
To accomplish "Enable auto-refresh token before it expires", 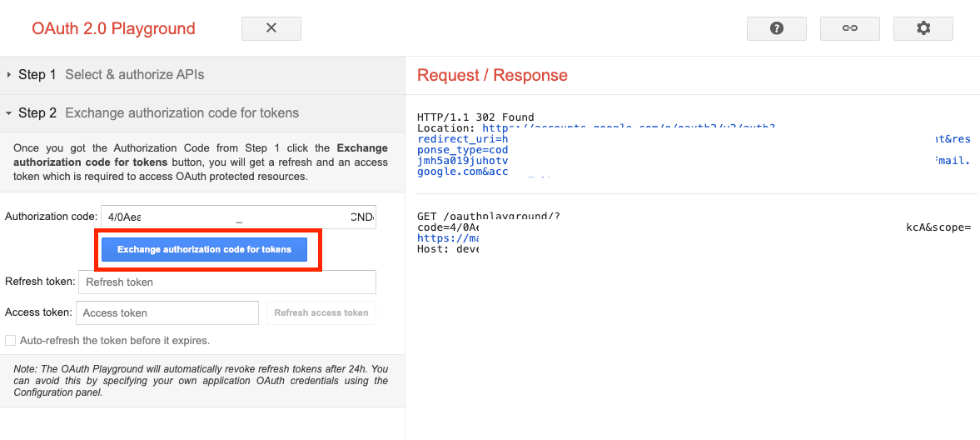I will [x=11, y=341].
